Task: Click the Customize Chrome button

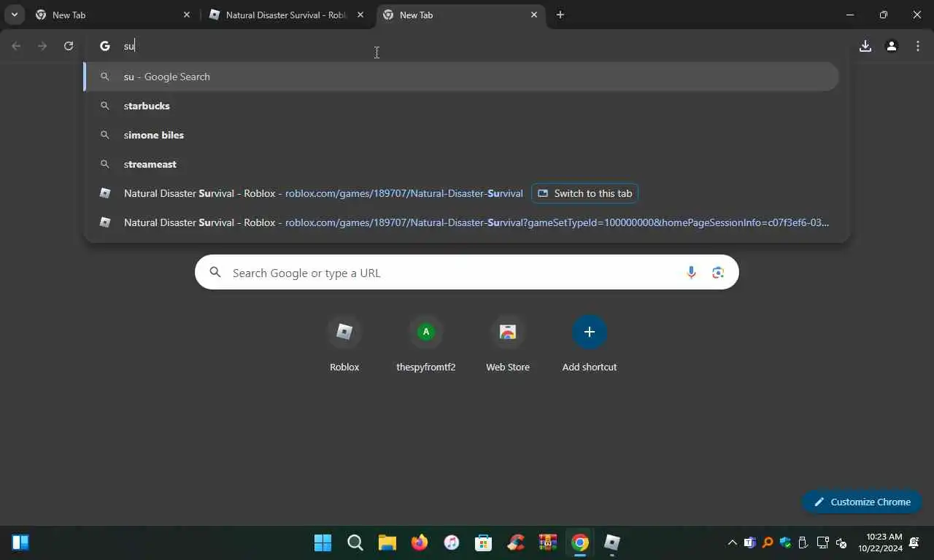Action: pos(862,502)
